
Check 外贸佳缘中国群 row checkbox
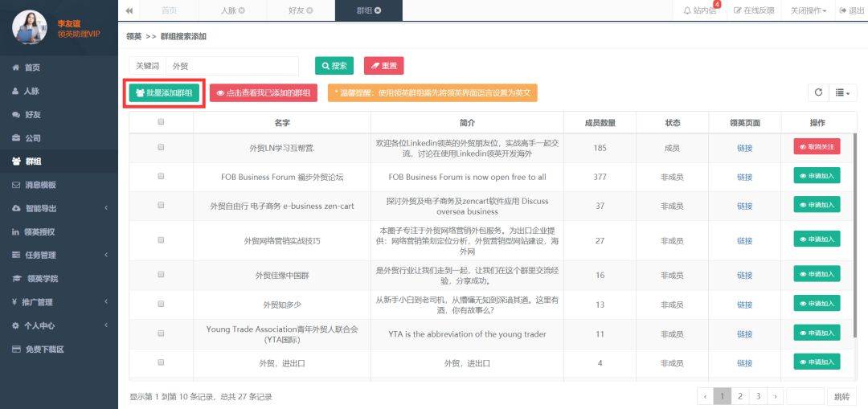(x=161, y=275)
